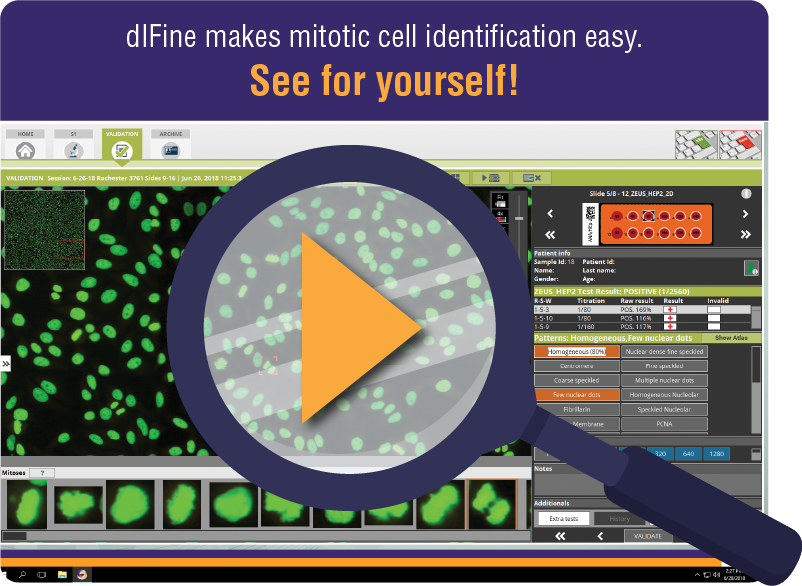802x586 pixels.
Task: Click the slide overview minimap thumbnail
Action: click(44, 230)
